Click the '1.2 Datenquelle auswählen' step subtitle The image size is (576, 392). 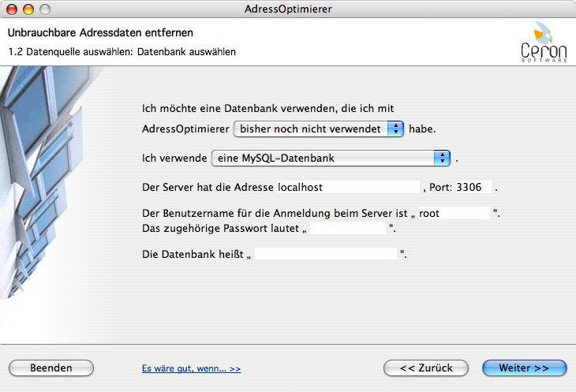[122, 52]
